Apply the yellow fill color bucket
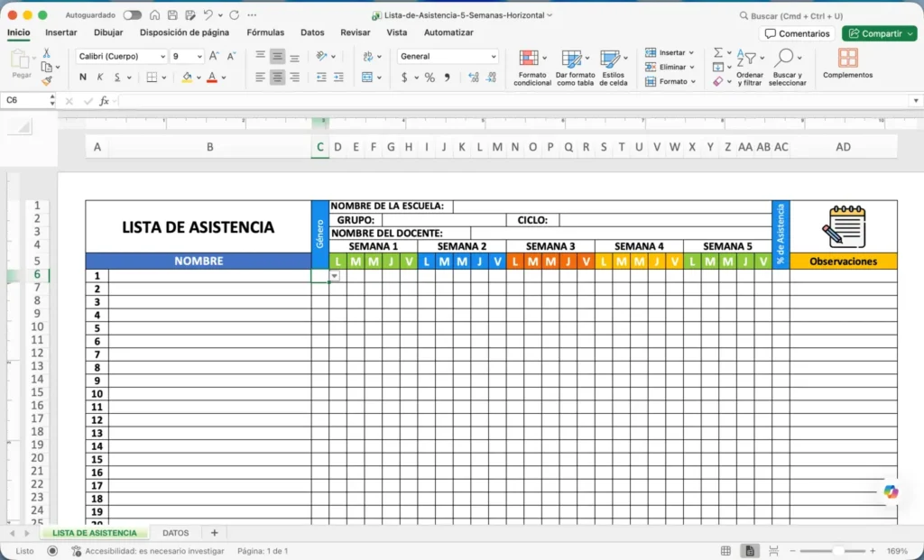 (187, 78)
